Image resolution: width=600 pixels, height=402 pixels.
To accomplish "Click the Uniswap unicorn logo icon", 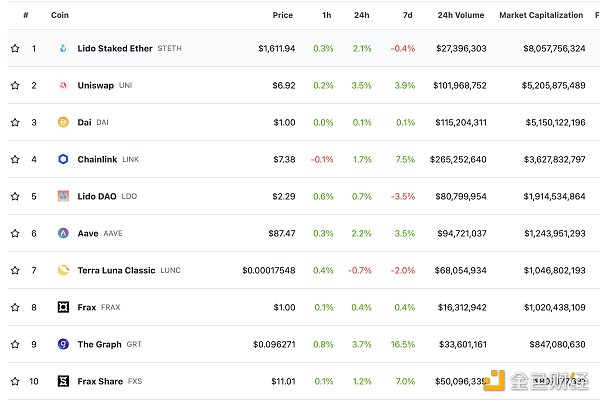I will coord(63,86).
